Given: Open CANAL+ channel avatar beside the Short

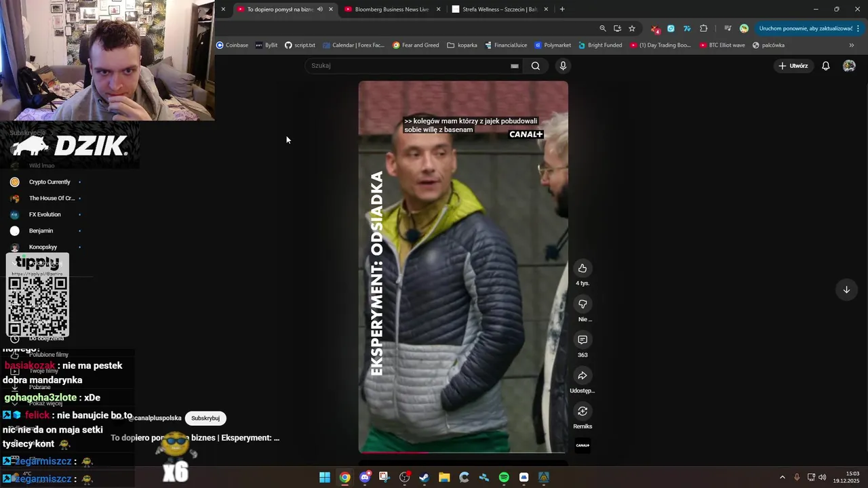Looking at the screenshot, I should click(x=583, y=445).
